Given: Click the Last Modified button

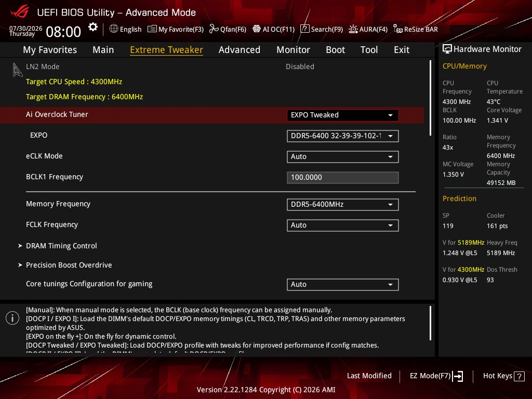Looking at the screenshot, I should tap(369, 376).
